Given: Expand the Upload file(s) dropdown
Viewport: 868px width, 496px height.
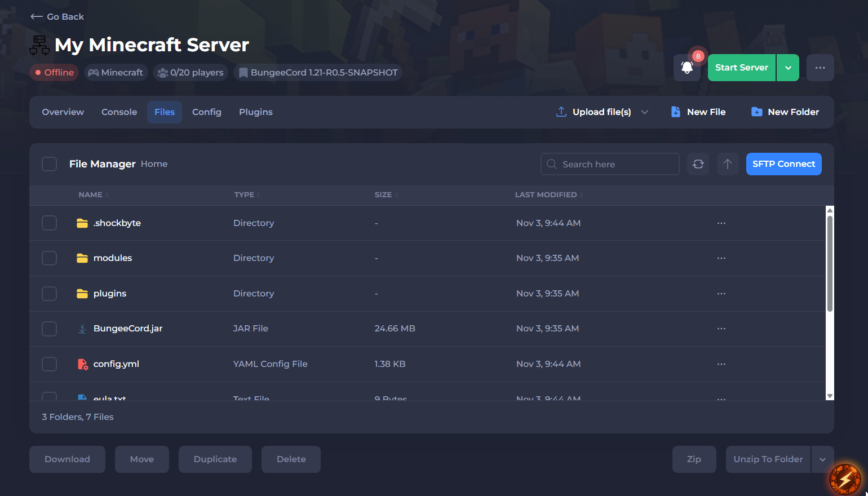Looking at the screenshot, I should click(645, 112).
